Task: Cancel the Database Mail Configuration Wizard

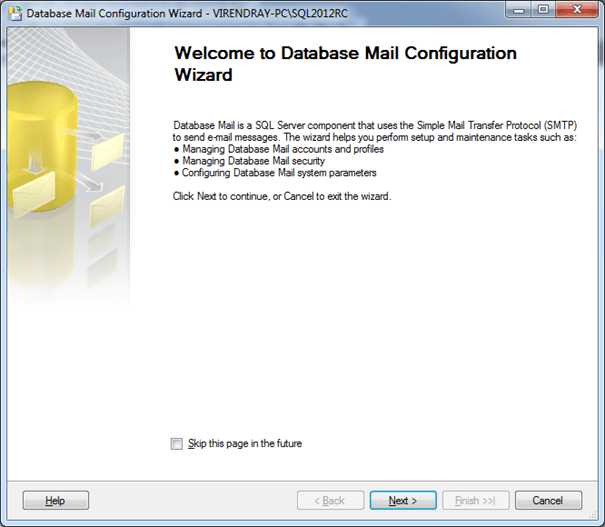Action: tap(547, 500)
